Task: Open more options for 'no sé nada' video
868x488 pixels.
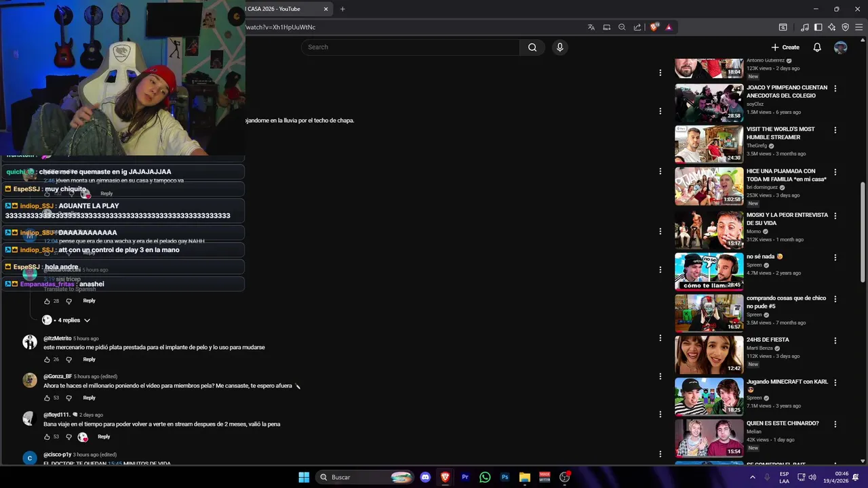Action: pos(835,258)
